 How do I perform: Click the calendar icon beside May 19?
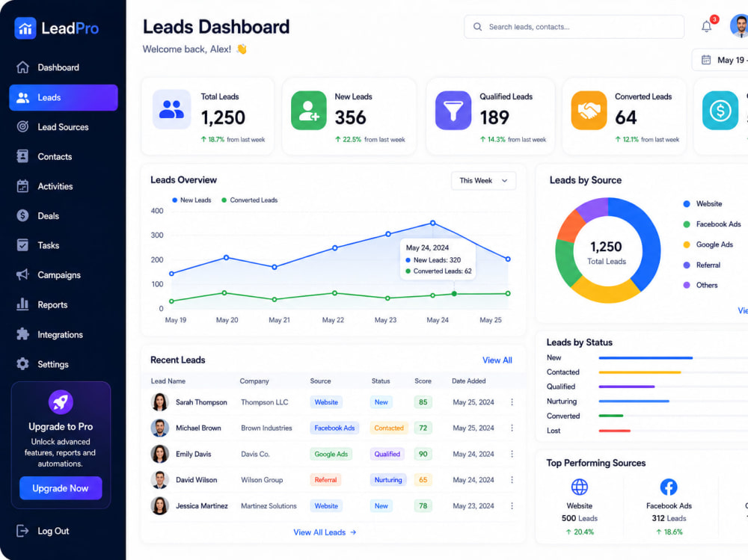pos(705,60)
